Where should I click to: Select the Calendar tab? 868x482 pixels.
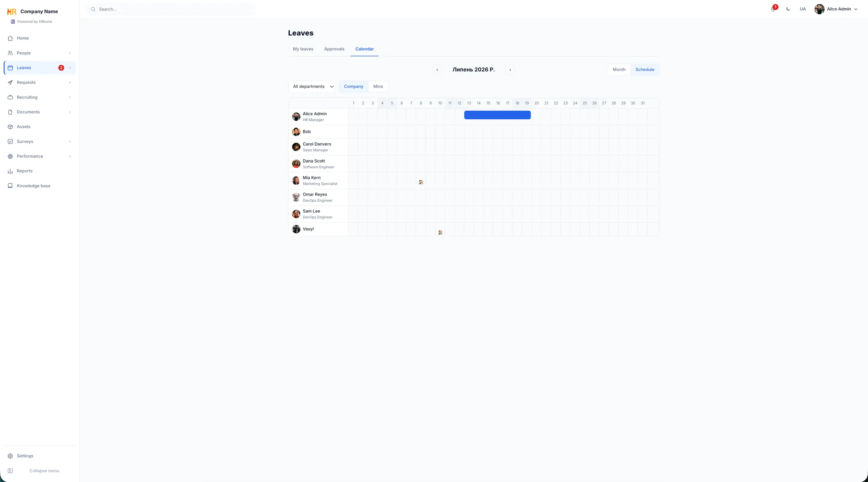click(365, 49)
